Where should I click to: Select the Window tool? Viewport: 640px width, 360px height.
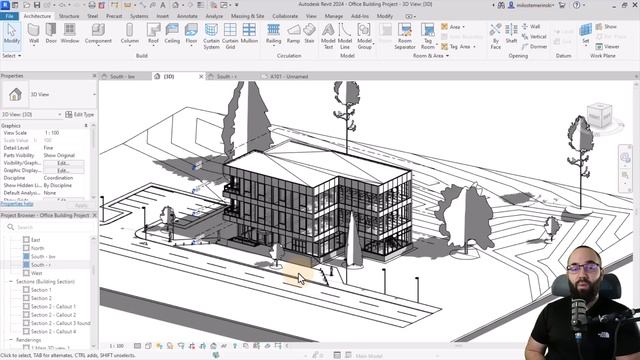(x=70, y=33)
